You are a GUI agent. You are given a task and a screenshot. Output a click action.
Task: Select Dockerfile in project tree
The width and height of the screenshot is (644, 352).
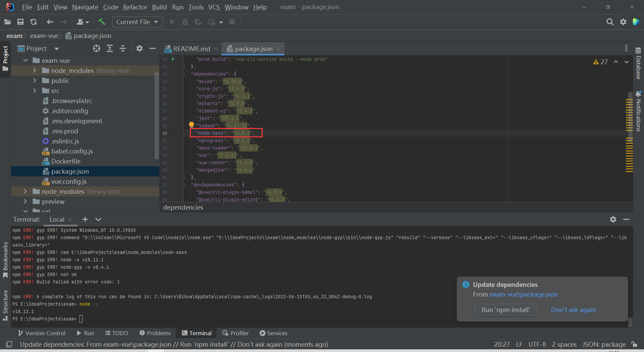pos(66,161)
